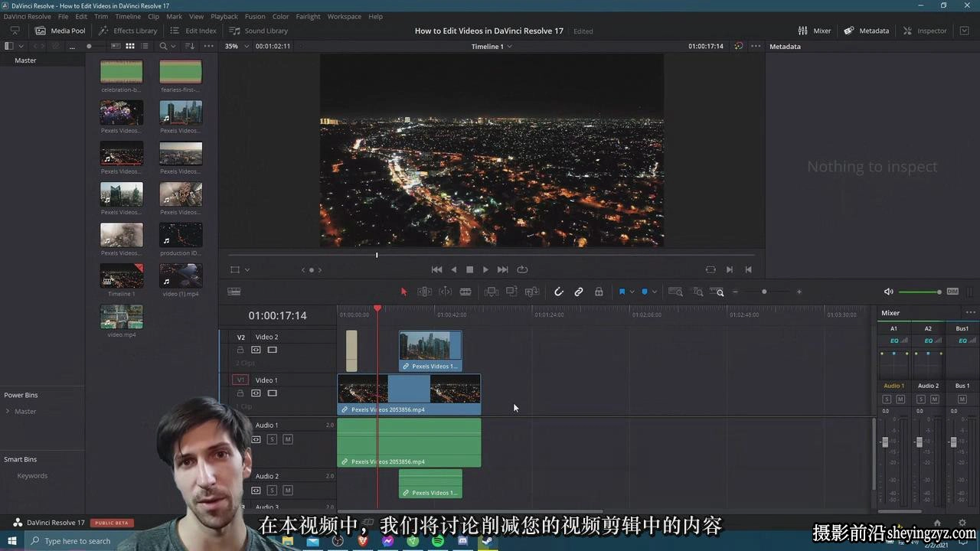Toggle linked selection chain icon
The height and width of the screenshot is (551, 980).
coord(579,292)
